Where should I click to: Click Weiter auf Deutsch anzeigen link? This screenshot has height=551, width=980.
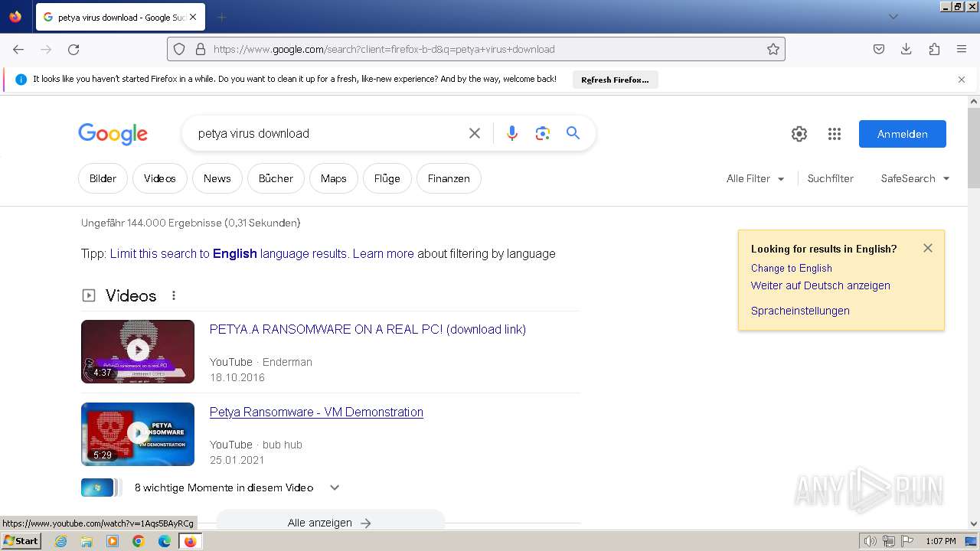(x=820, y=285)
